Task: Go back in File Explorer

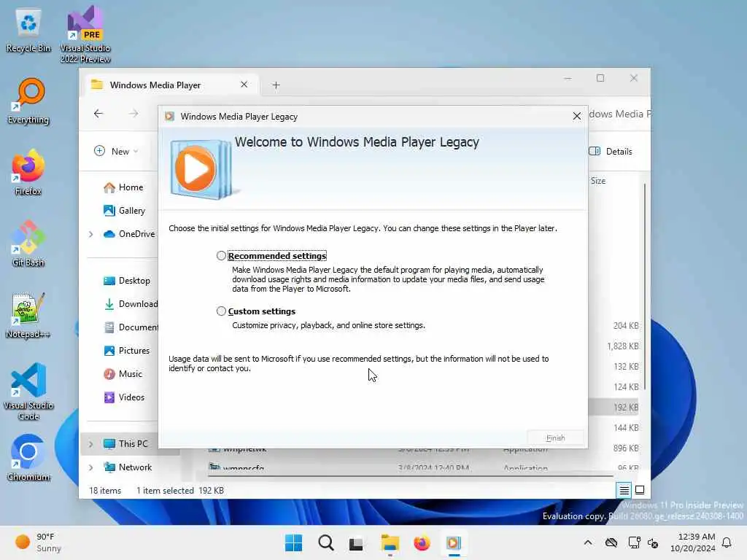Action: [98, 113]
